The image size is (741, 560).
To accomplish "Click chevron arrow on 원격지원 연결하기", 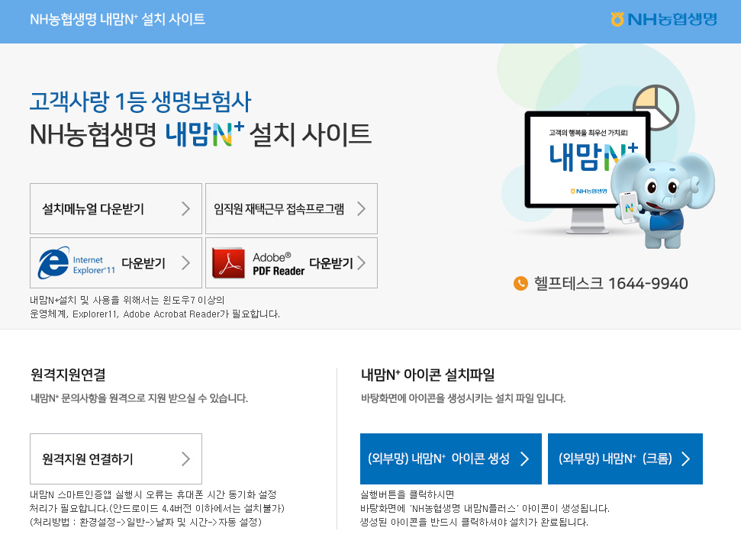I will click(x=185, y=459).
